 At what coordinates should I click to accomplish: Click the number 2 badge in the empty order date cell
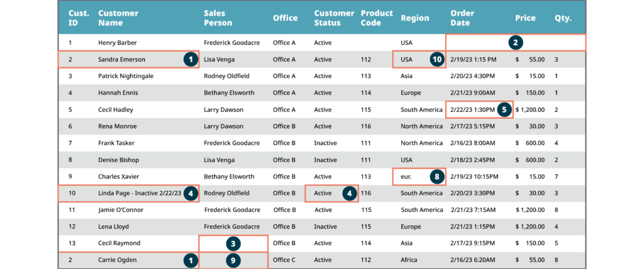[x=516, y=43]
